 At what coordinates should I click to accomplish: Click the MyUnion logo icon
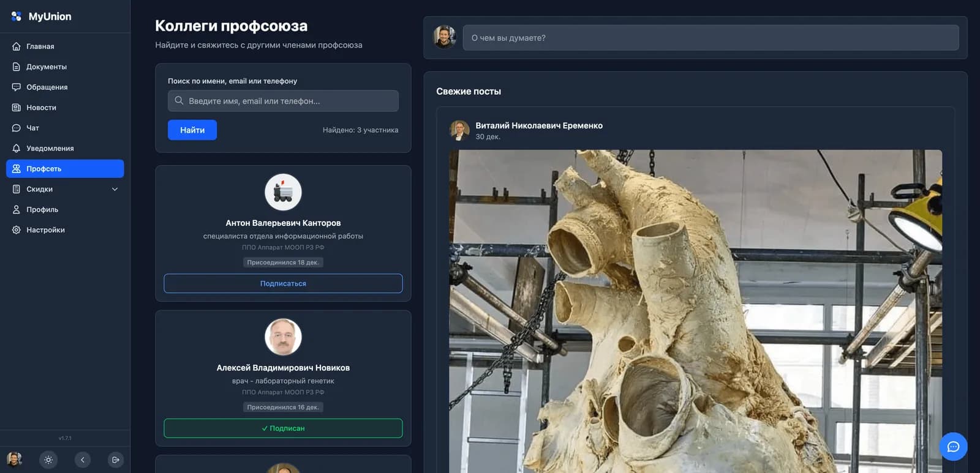(x=17, y=17)
